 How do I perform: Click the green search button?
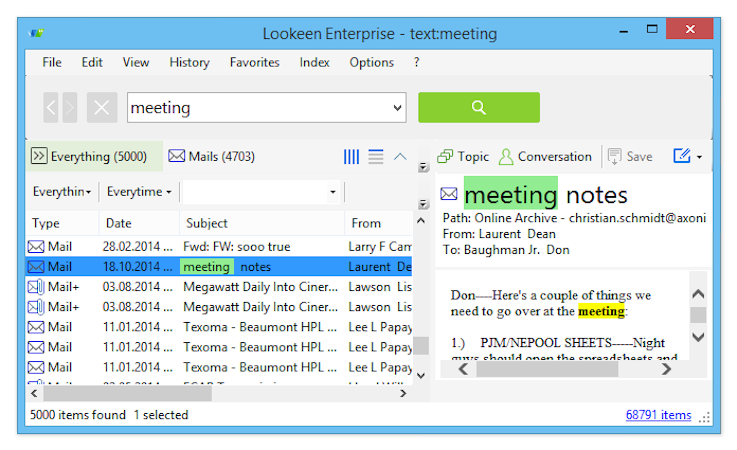478,107
